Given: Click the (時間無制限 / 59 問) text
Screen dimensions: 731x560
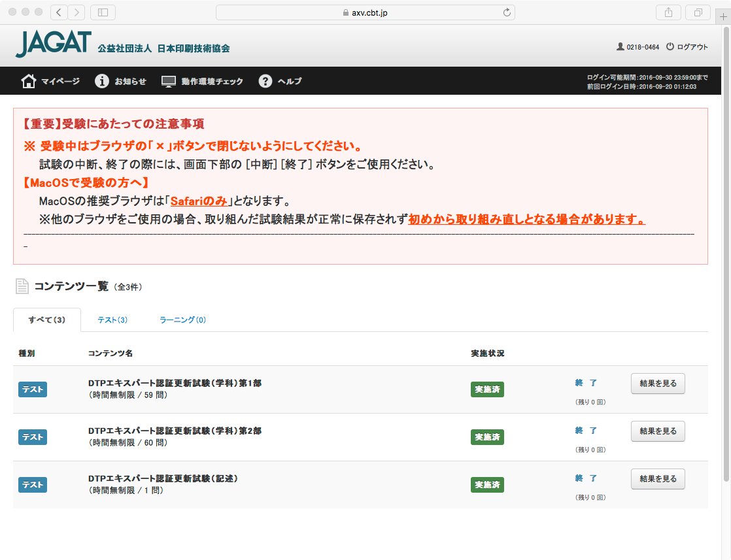Looking at the screenshot, I should [x=128, y=395].
